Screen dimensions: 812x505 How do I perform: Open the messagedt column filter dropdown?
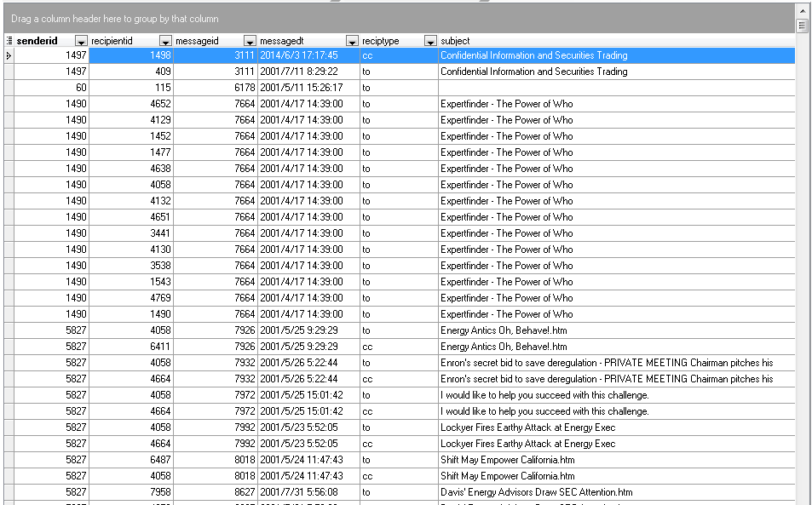click(x=352, y=41)
